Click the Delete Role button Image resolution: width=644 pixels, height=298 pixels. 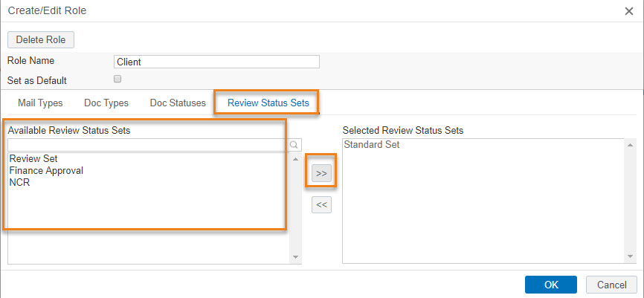pos(41,40)
